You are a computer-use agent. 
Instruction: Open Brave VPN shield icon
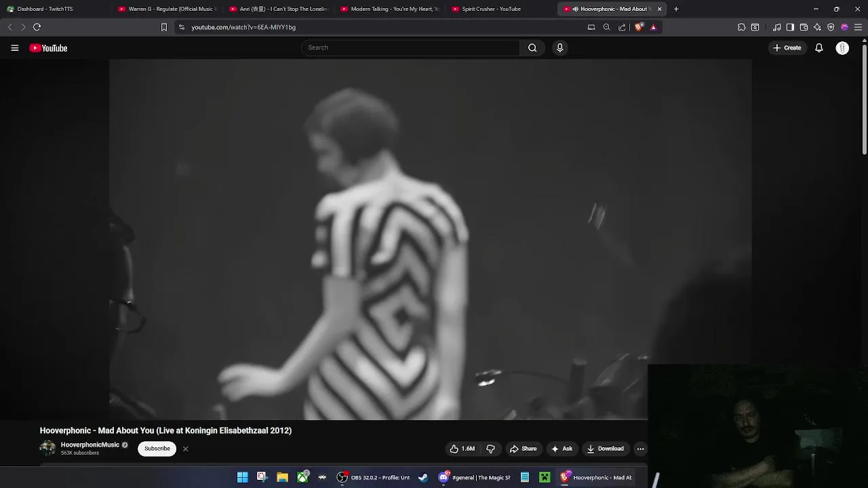click(x=831, y=27)
